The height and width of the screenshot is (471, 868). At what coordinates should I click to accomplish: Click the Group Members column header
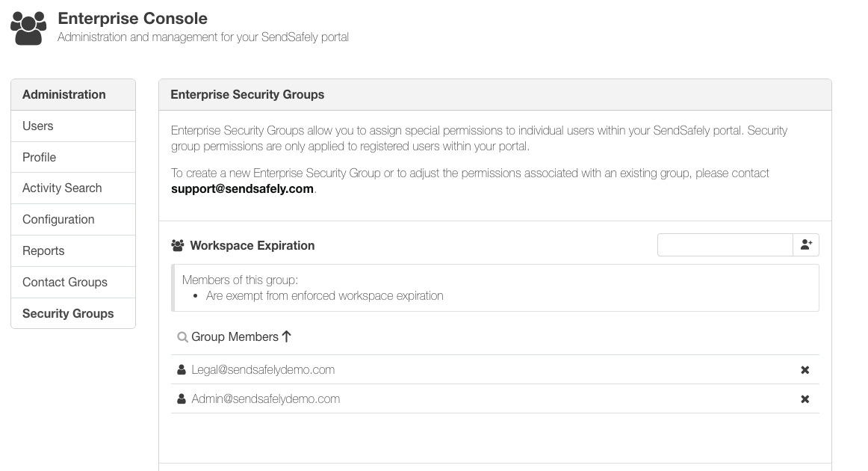pos(235,337)
